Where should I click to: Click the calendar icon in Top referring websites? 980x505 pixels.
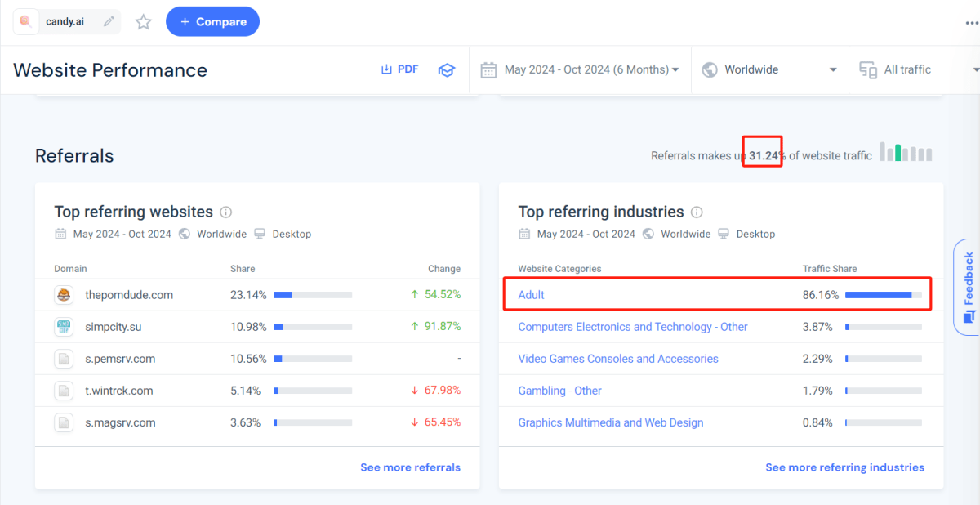[61, 234]
